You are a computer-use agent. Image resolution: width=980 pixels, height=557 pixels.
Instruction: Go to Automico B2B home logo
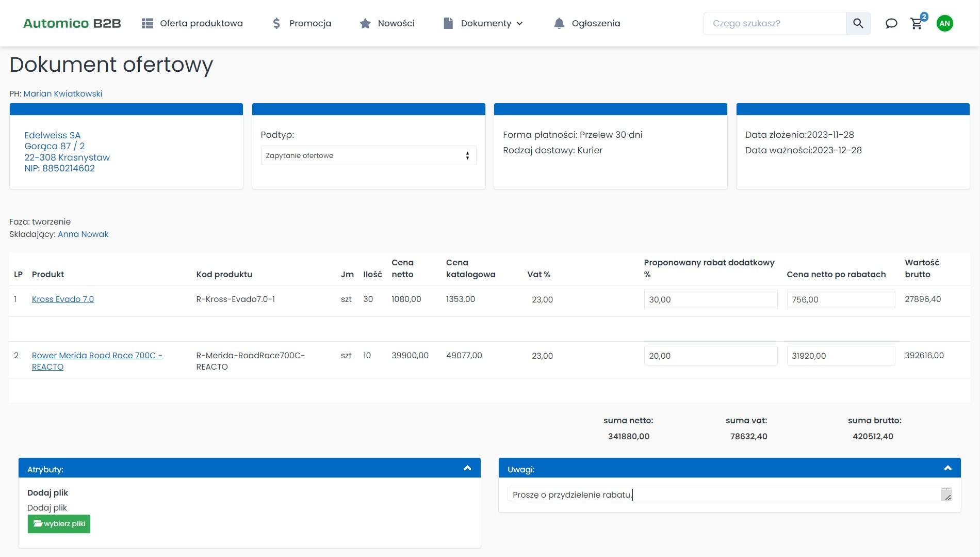click(72, 23)
